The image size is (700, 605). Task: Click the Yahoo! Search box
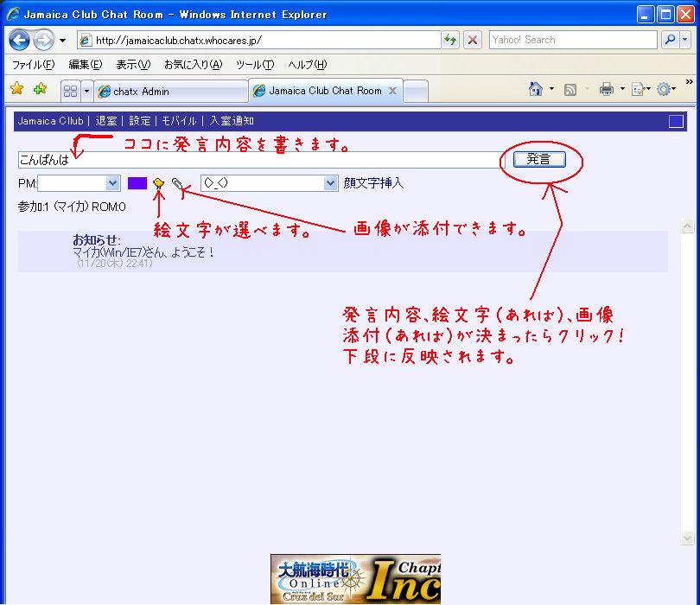pos(573,40)
